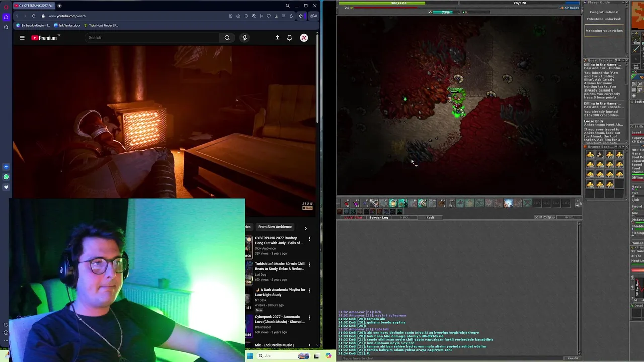Open options for Turkish Lofi Music video
Screen dimensions: 644x362
click(309, 264)
